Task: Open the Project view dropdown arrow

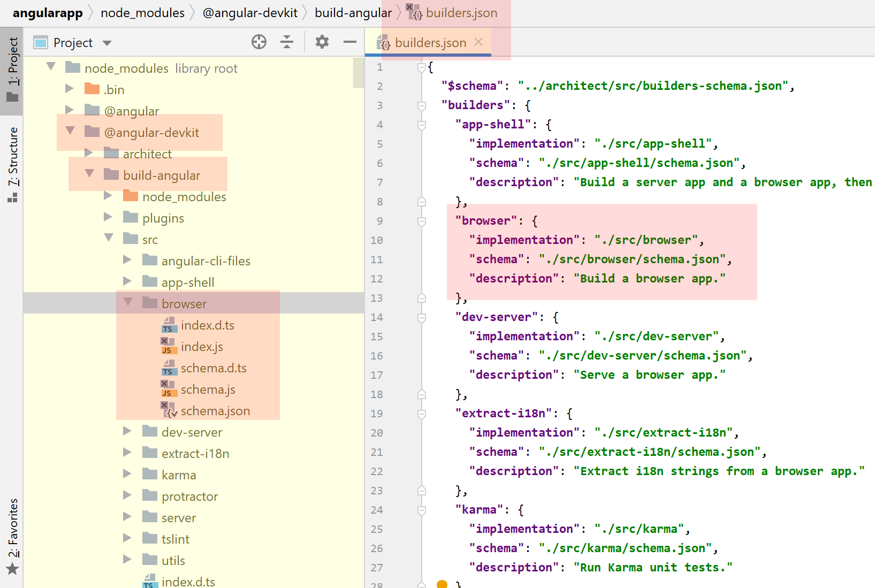Action: coord(107,43)
